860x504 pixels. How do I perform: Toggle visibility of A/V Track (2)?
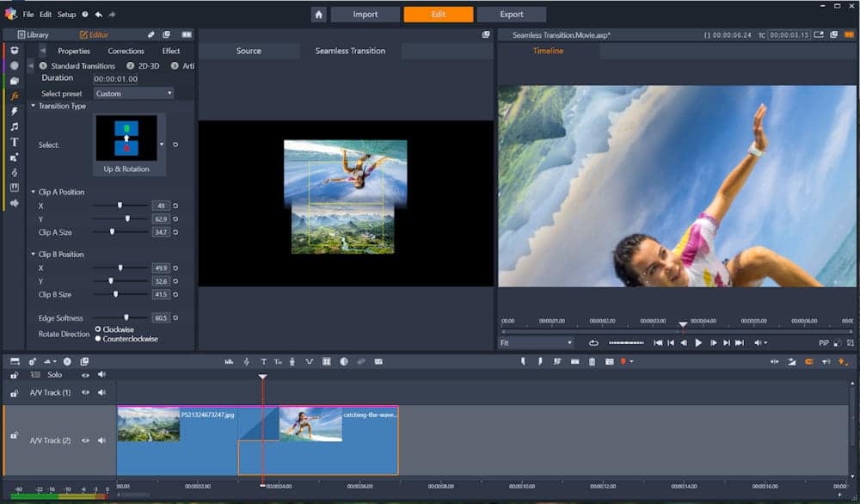[x=85, y=440]
